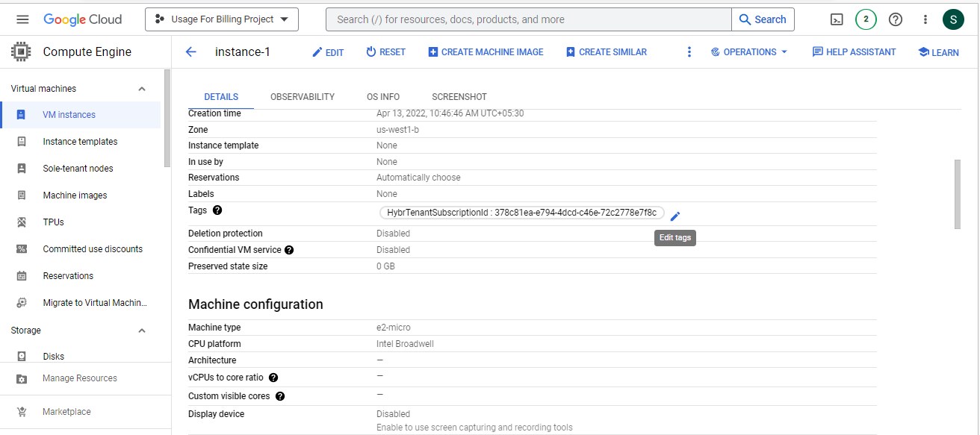Open the main navigation hamburger menu
Screen dimensions: 980x435
[x=22, y=19]
